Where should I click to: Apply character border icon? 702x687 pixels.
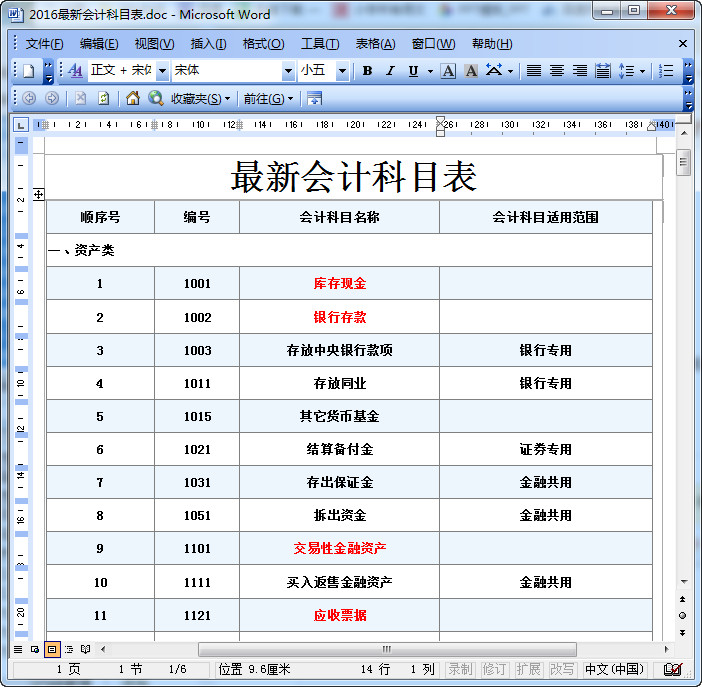point(448,71)
